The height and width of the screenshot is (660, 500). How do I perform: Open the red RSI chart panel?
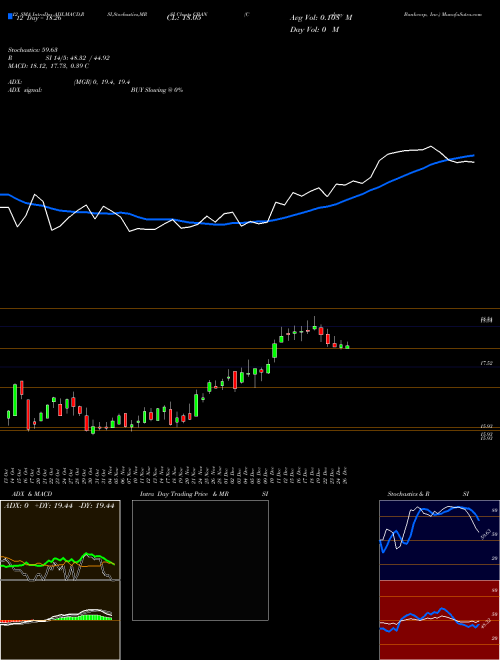tap(439, 620)
